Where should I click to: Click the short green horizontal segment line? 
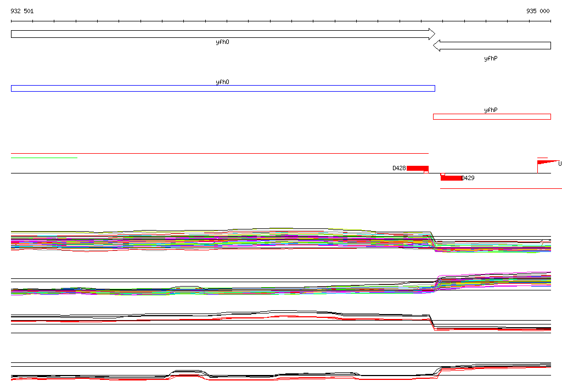click(44, 158)
